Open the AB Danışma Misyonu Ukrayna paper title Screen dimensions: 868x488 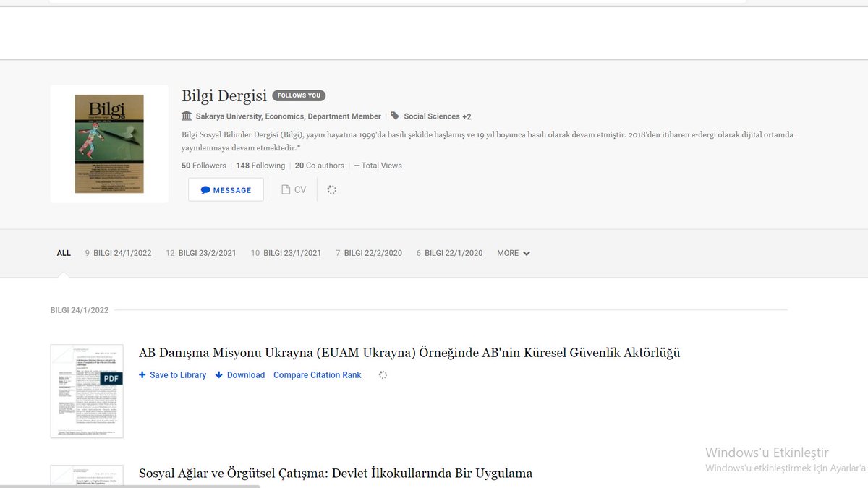pyautogui.click(x=409, y=354)
